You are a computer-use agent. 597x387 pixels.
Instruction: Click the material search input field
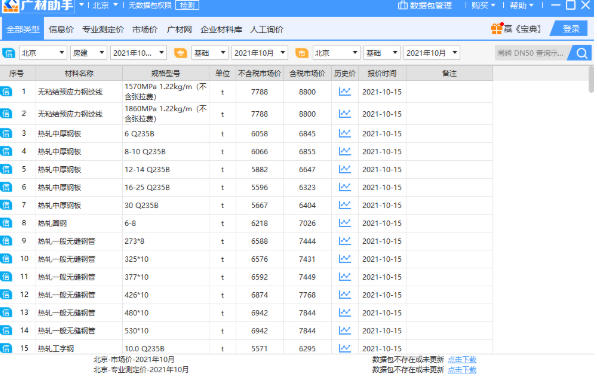click(x=532, y=53)
